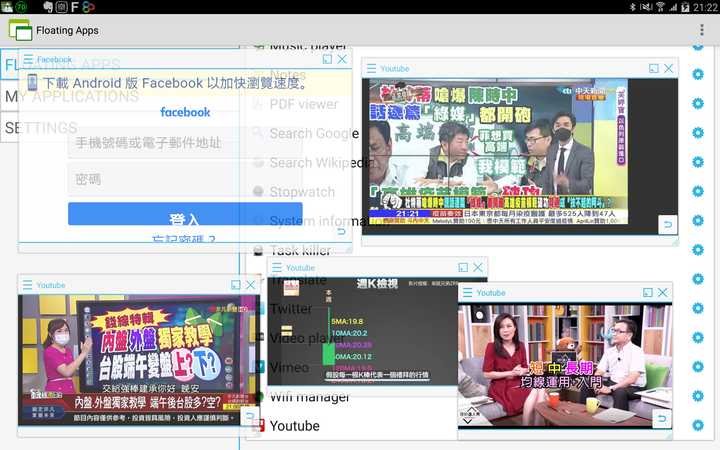This screenshot has height=450, width=720.
Task: Open the menu of the bookshelf interview Youtube window
Action: pos(467,292)
